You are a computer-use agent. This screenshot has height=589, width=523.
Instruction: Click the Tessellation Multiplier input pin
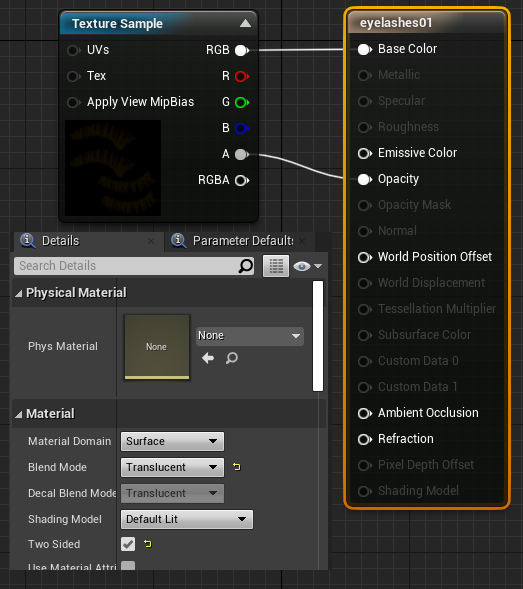[364, 309]
